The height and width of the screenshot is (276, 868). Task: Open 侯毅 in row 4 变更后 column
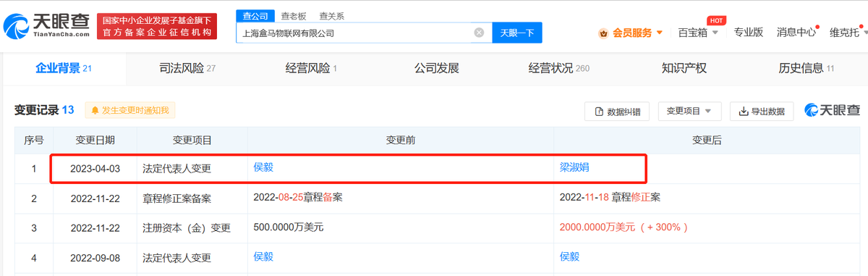pos(570,256)
